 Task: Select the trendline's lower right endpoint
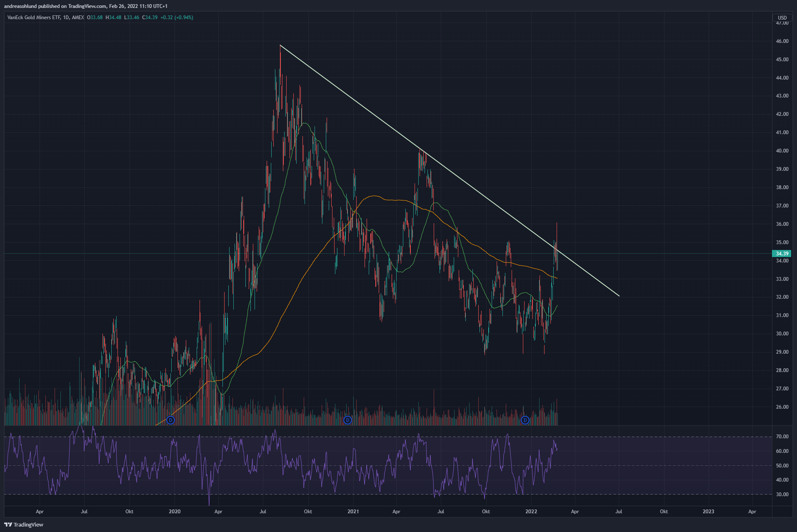pos(619,296)
